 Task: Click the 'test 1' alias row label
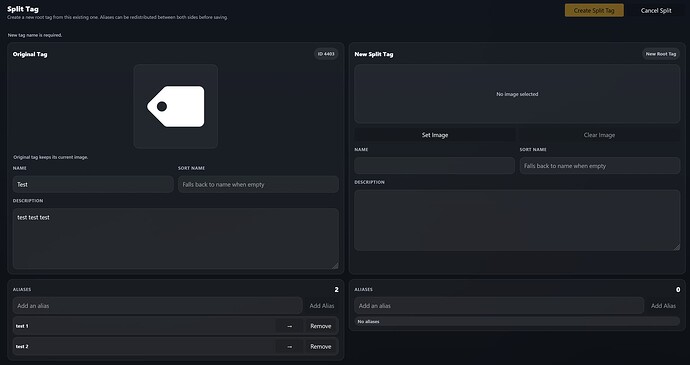click(x=22, y=326)
